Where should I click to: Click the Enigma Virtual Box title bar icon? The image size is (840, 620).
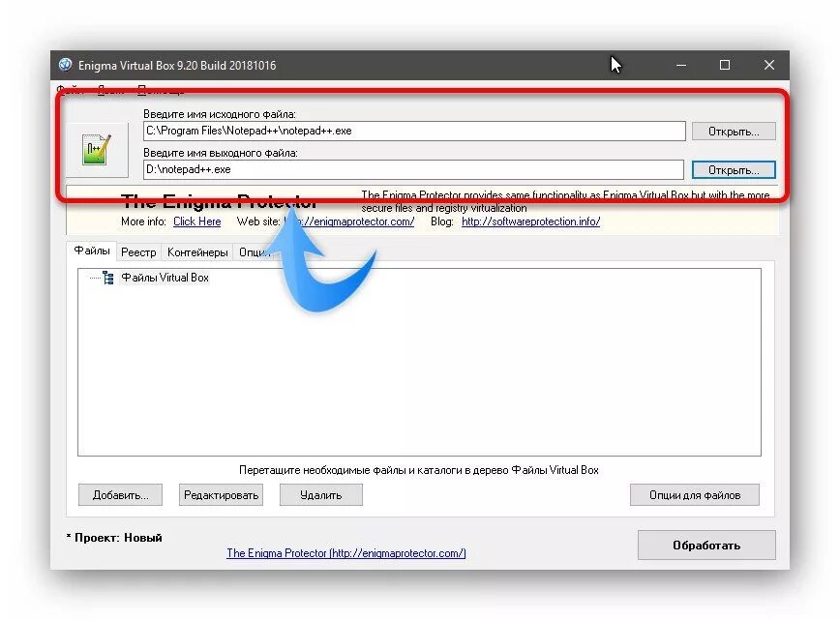tap(66, 65)
